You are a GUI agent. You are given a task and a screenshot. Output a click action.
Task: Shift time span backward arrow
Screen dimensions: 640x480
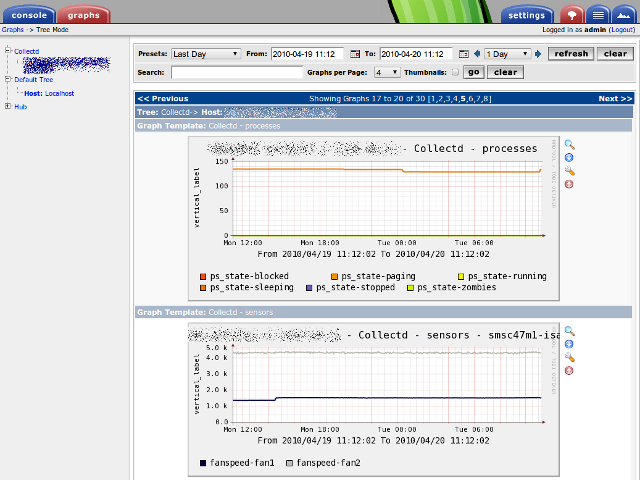(477, 54)
